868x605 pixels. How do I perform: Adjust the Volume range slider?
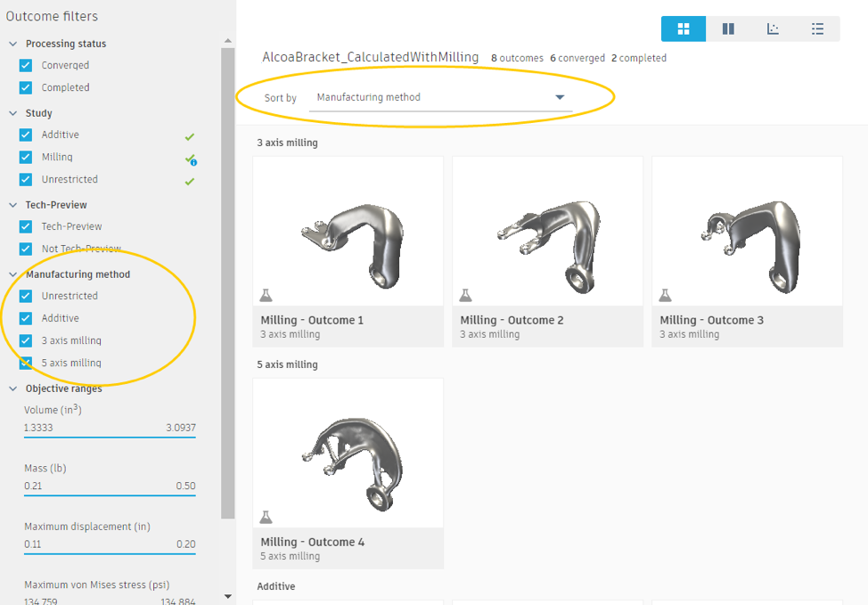[x=110, y=437]
